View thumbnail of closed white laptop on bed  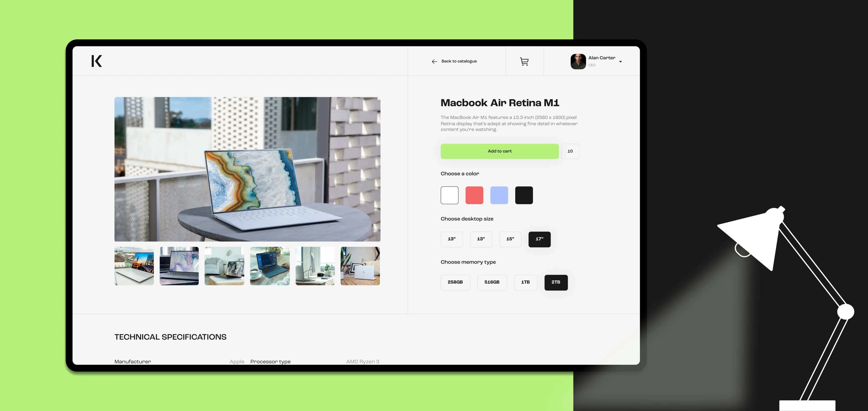pyautogui.click(x=360, y=266)
